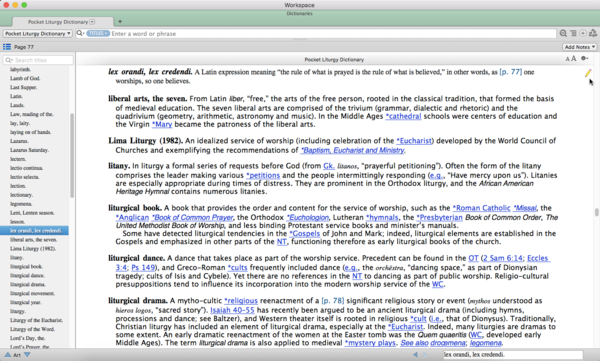Click the circled plus add-pane icon

(583, 33)
